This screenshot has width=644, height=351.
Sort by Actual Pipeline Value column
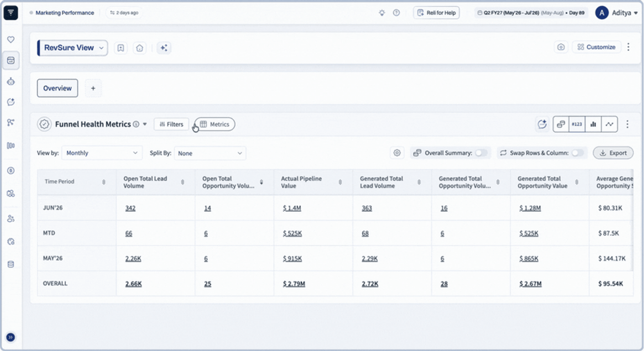tap(340, 182)
